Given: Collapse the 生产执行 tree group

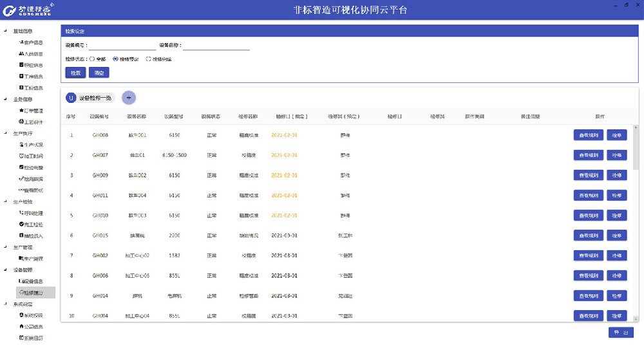Looking at the screenshot, I should pos(5,133).
